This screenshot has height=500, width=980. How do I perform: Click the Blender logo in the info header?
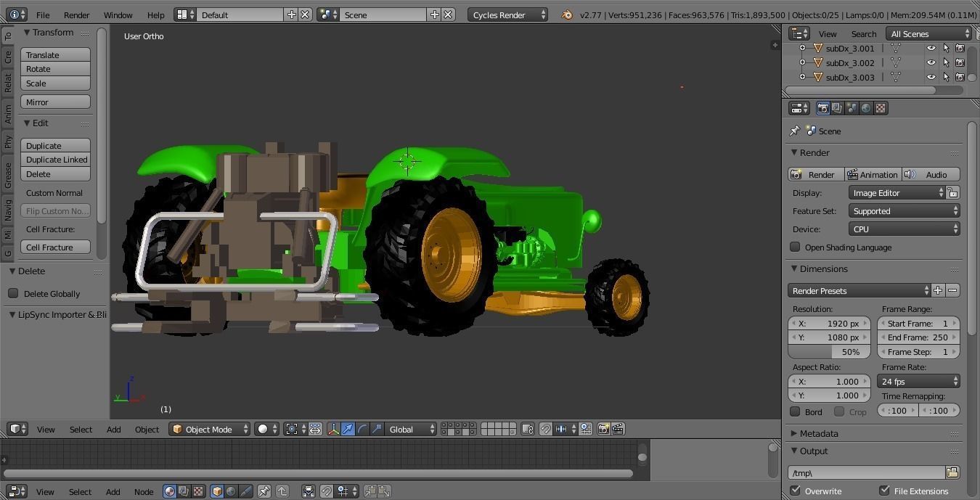coord(567,15)
